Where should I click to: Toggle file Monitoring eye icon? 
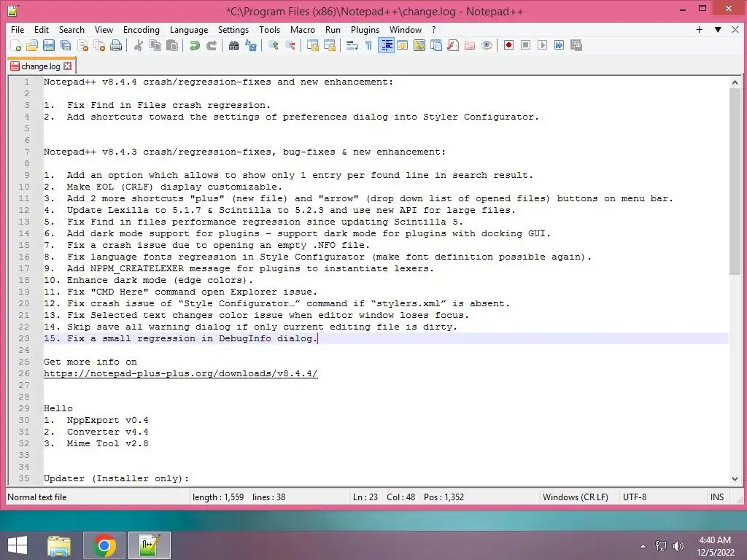pyautogui.click(x=487, y=45)
